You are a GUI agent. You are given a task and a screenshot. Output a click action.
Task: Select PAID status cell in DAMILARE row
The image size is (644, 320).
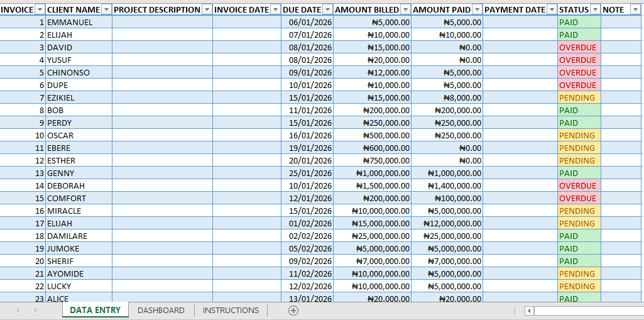point(579,236)
